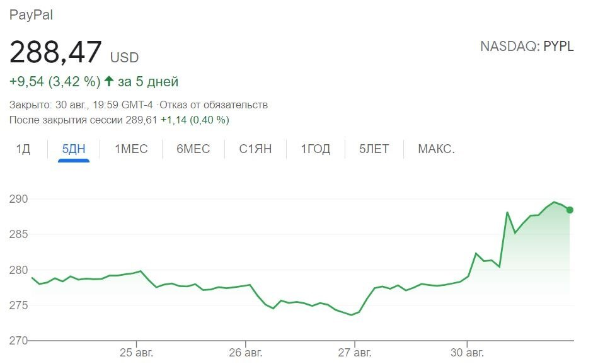Open the 1МЕС price view
Viewport: 598px width, 364px height.
tap(130, 149)
